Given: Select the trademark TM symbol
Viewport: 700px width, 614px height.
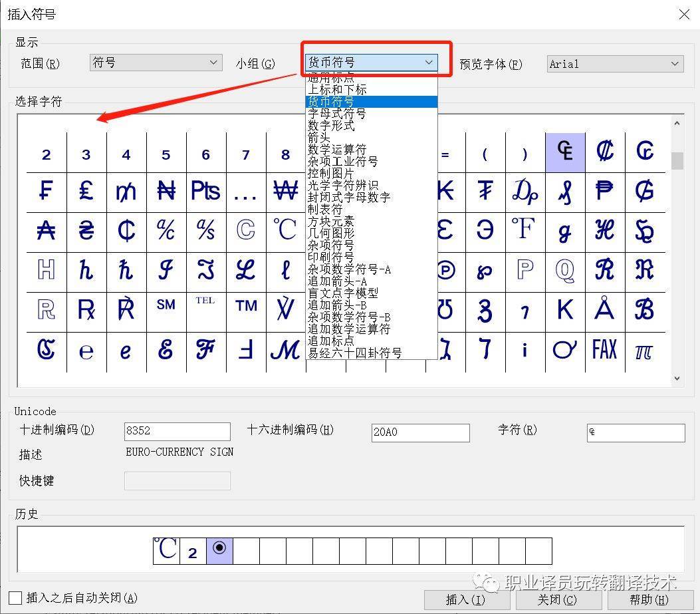Looking at the screenshot, I should [246, 306].
